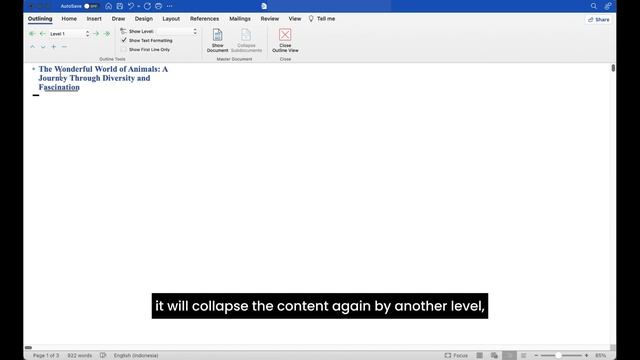Select the highlighted Outline view icon in status bar
The height and width of the screenshot is (360, 640).
[509, 356]
